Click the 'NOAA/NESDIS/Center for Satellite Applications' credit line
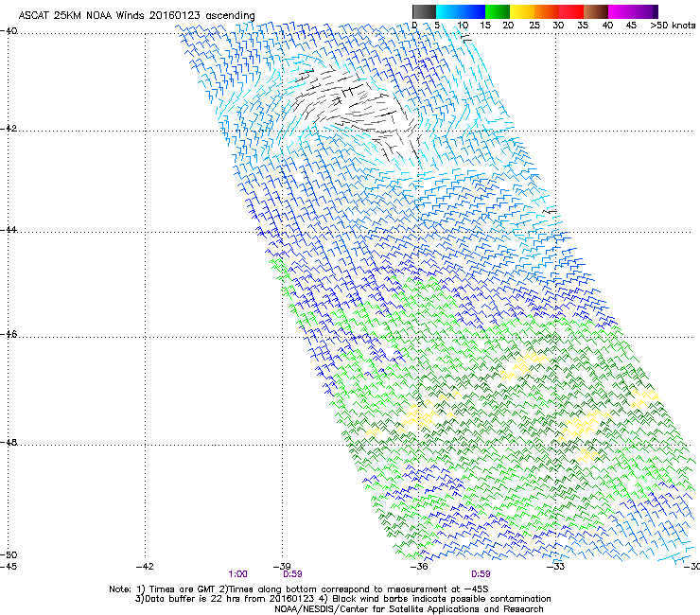Screen dimensions: 700x615 [x=409, y=609]
